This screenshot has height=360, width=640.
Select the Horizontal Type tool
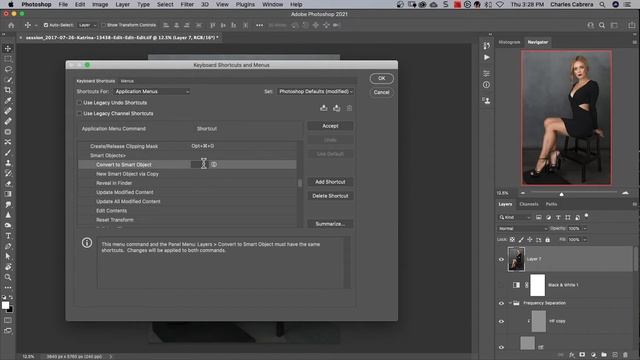click(8, 236)
